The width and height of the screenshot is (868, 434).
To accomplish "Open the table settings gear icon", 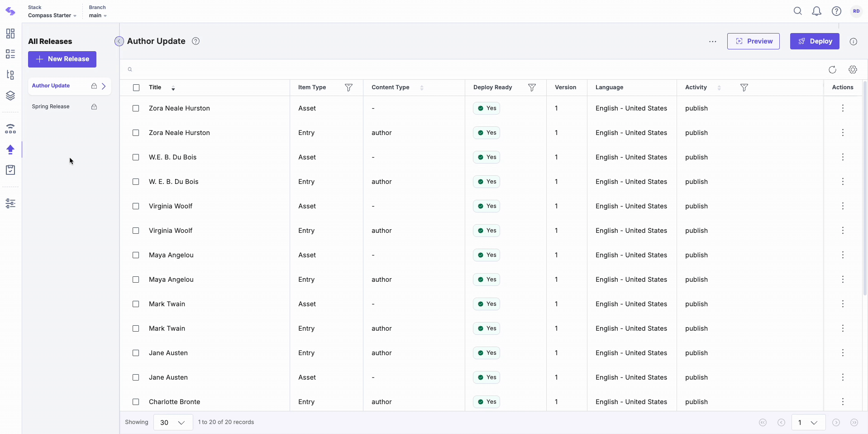I will [x=853, y=70].
